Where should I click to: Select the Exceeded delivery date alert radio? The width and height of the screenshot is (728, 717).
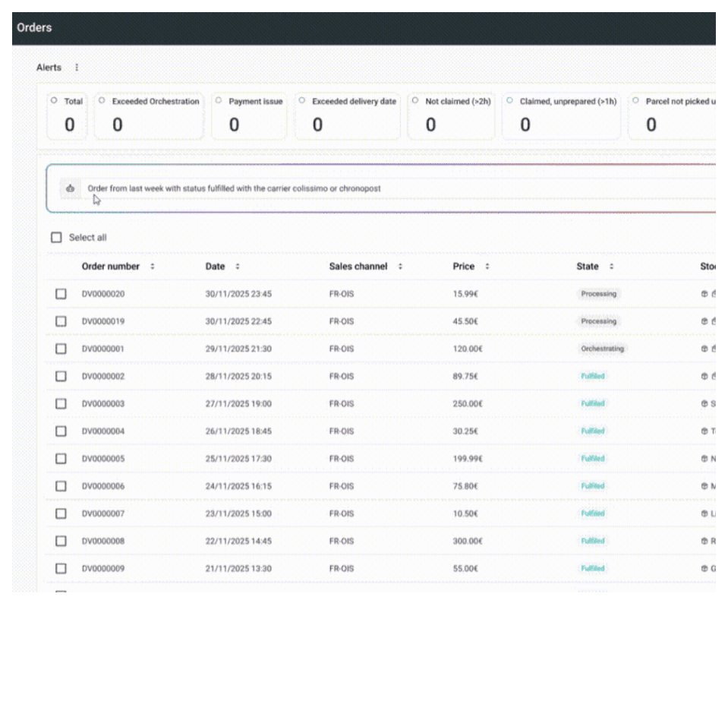point(302,100)
